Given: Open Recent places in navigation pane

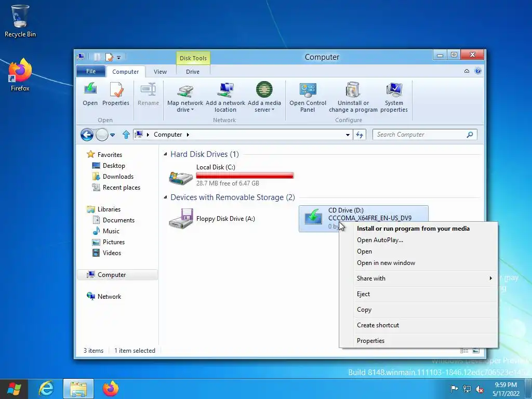Looking at the screenshot, I should [116, 187].
